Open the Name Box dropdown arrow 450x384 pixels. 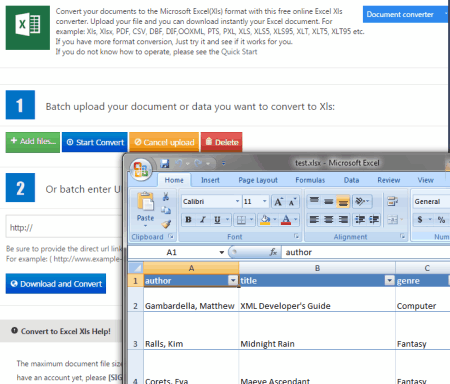pos(222,252)
